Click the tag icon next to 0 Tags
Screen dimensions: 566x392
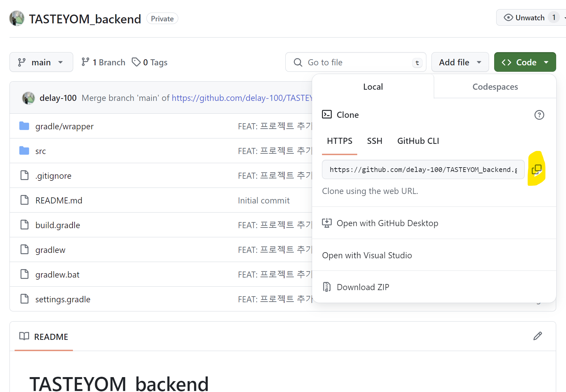click(136, 62)
